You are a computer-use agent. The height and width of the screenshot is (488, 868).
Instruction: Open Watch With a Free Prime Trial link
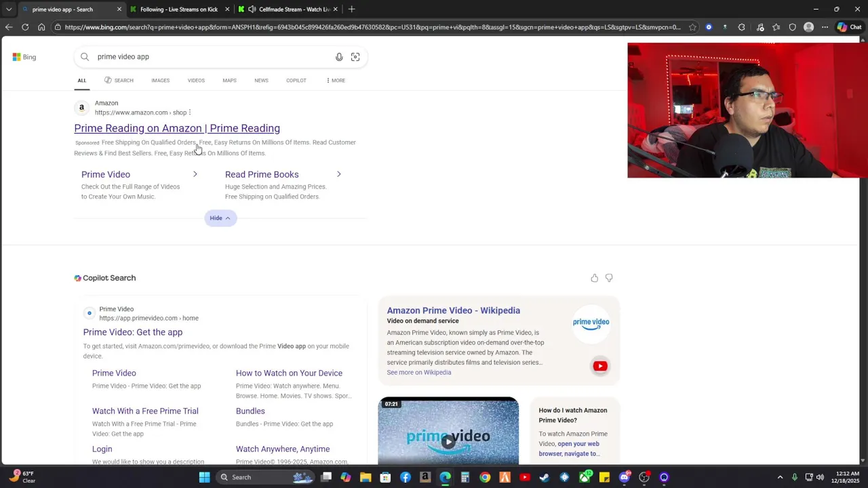pos(145,411)
